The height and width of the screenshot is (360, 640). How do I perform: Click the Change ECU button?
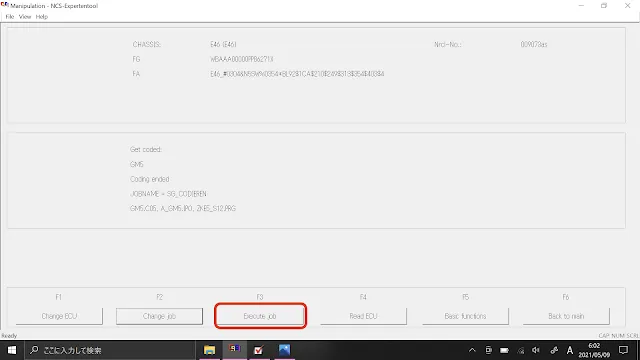(x=59, y=316)
